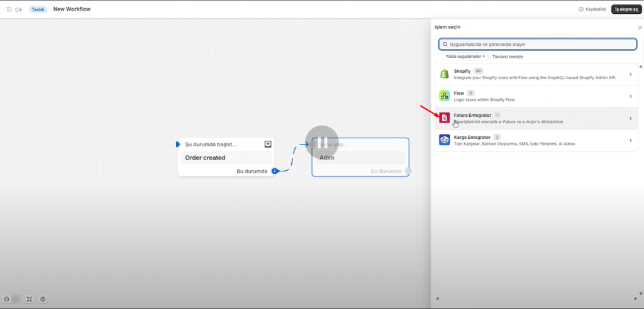Open the help icon at bottom left
The height and width of the screenshot is (309, 644).
[x=43, y=300]
